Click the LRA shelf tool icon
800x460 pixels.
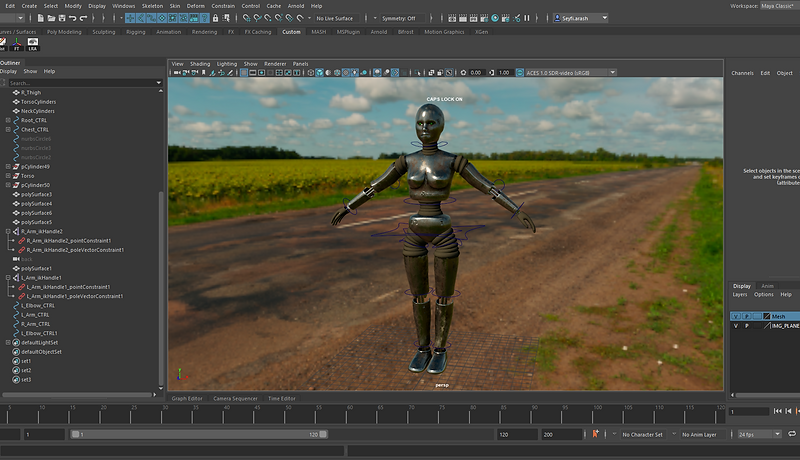pos(33,44)
